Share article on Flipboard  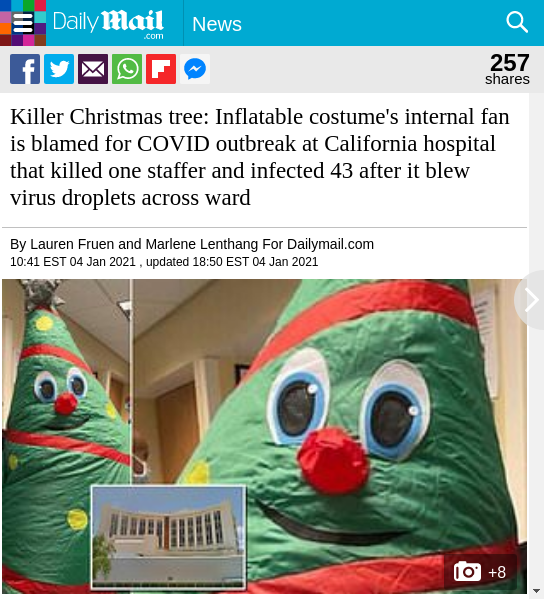tap(161, 69)
